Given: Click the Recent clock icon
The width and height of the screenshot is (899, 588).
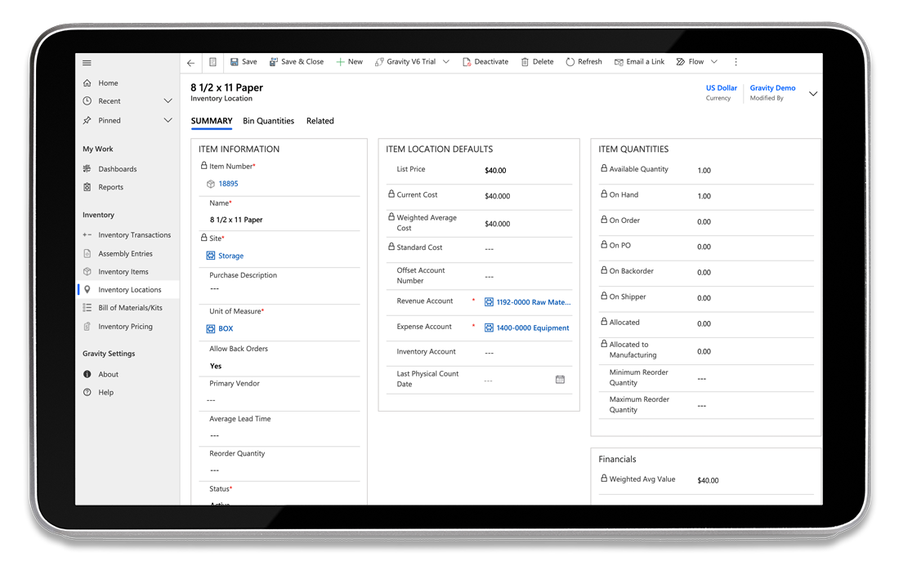Looking at the screenshot, I should pos(87,101).
